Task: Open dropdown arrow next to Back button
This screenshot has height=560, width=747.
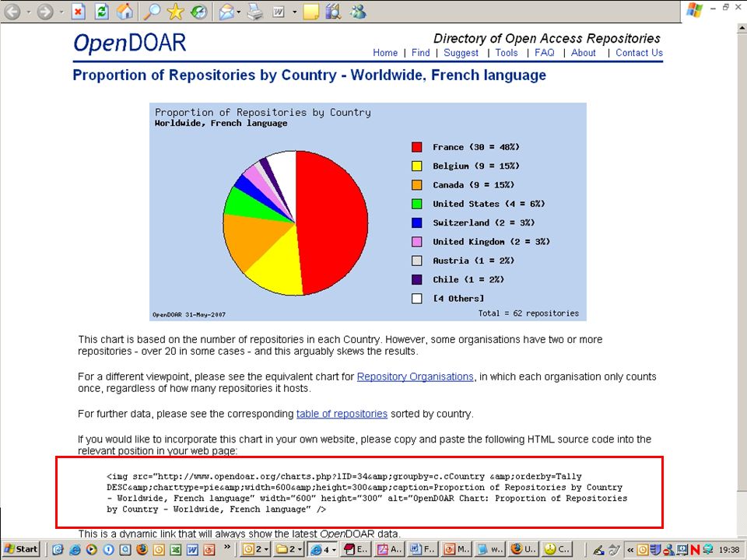Action: (x=28, y=12)
